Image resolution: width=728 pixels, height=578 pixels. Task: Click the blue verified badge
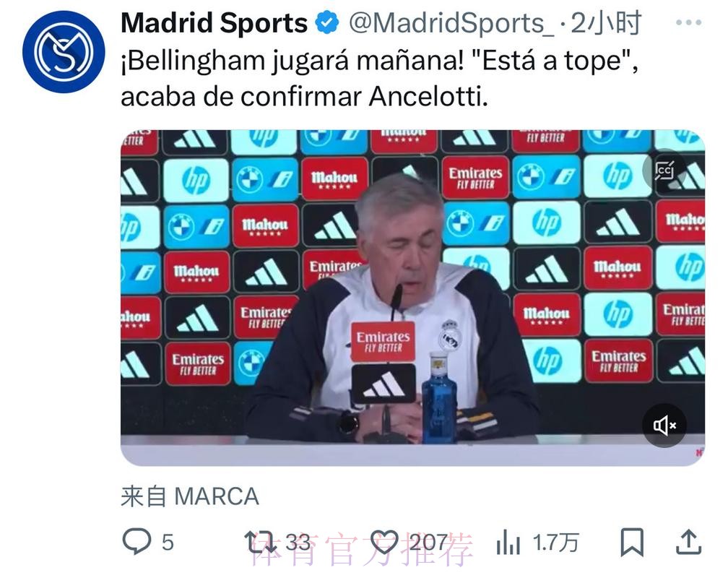327,23
